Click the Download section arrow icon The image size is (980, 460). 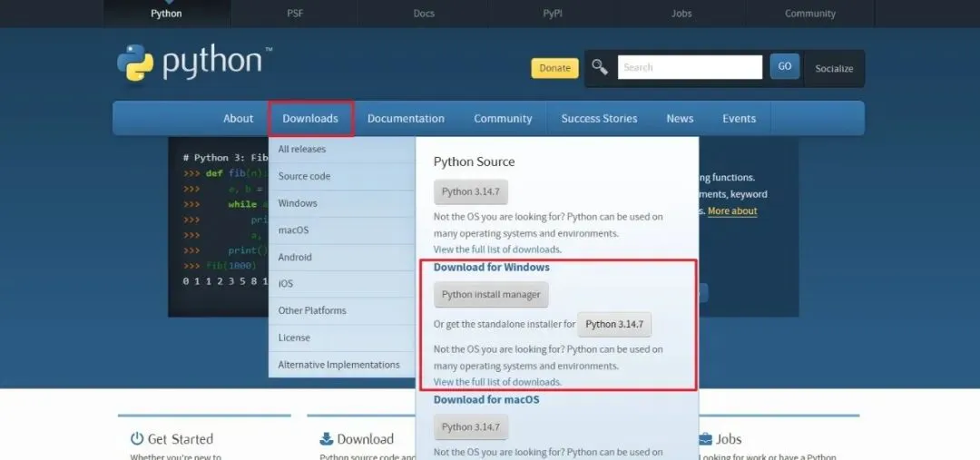[x=327, y=439]
